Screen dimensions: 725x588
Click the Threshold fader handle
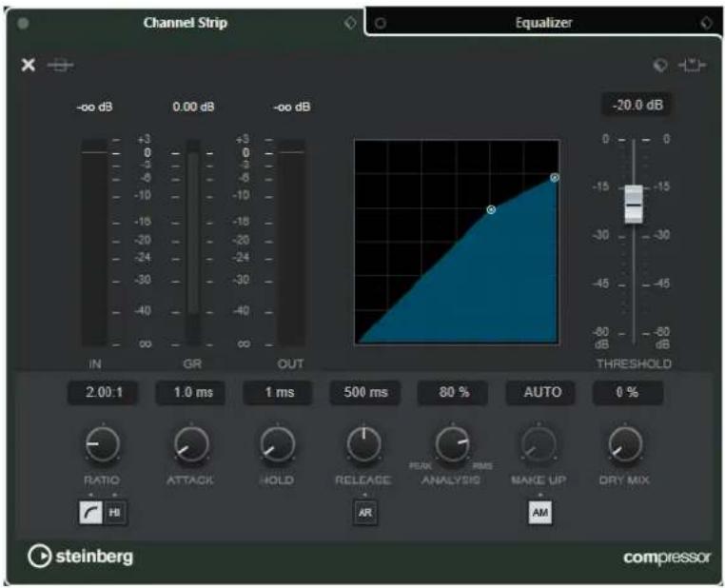tap(634, 204)
